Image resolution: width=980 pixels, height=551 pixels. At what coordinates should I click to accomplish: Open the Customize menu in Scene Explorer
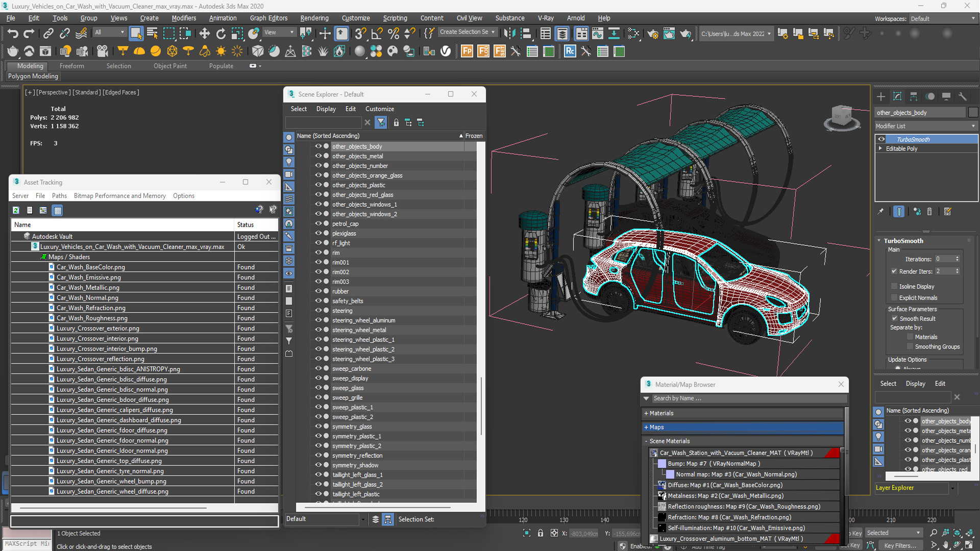(x=379, y=109)
